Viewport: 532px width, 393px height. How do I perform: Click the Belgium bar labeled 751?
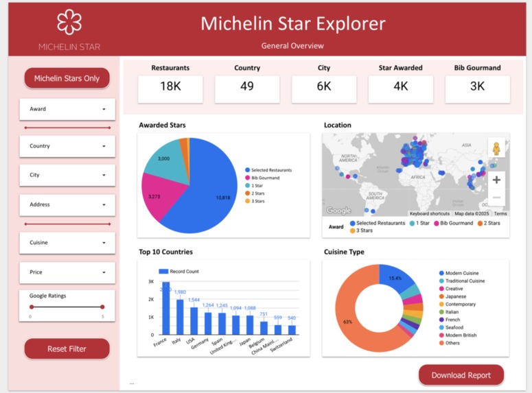click(x=264, y=329)
